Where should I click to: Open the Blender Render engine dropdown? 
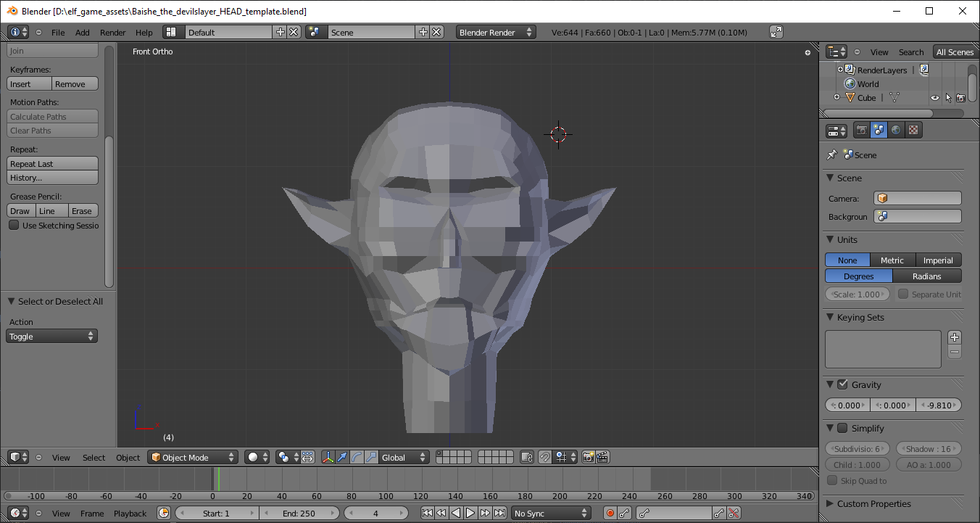[496, 33]
